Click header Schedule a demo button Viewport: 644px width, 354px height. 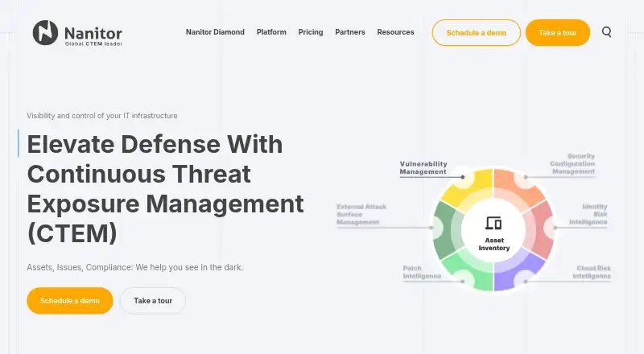[476, 32]
